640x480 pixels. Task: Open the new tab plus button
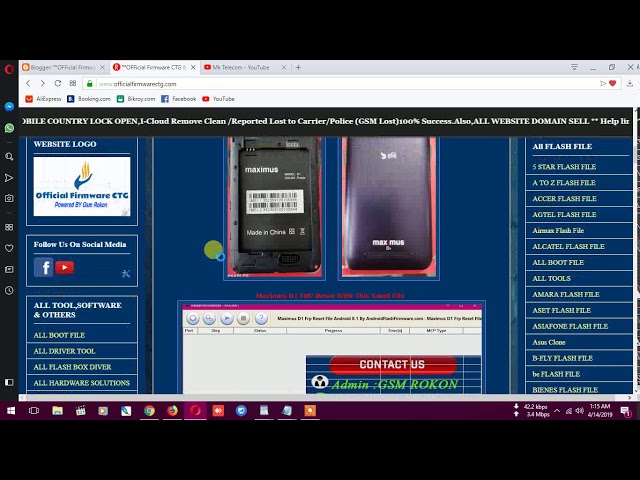pos(298,67)
